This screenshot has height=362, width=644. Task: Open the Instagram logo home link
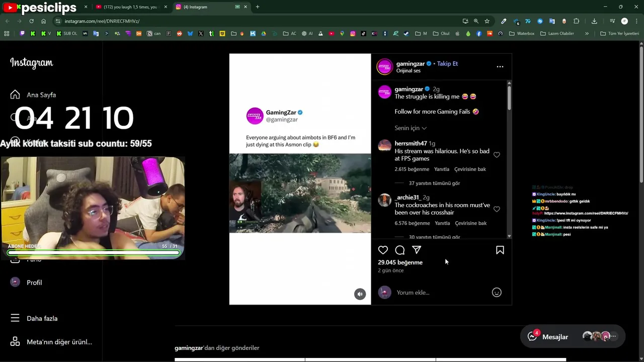pyautogui.click(x=31, y=63)
